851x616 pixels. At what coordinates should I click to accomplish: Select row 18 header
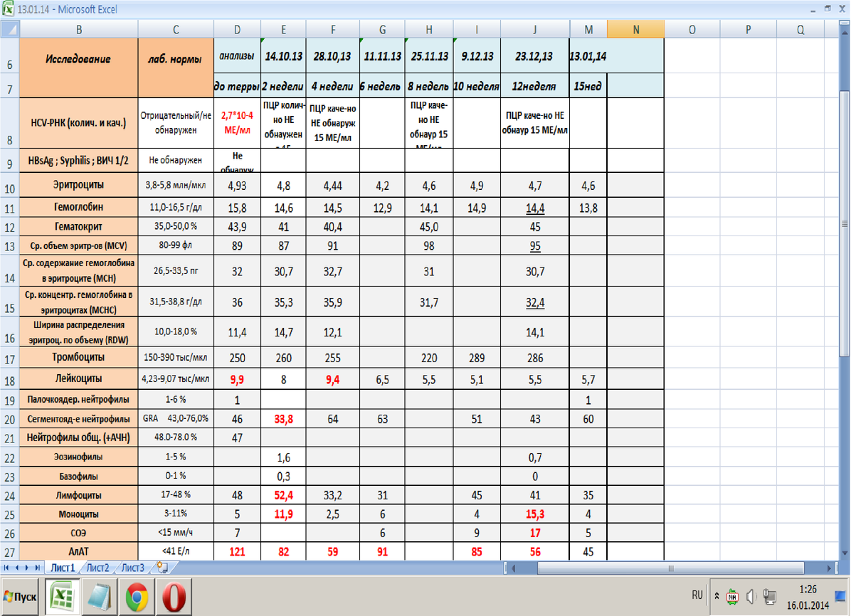click(x=10, y=379)
